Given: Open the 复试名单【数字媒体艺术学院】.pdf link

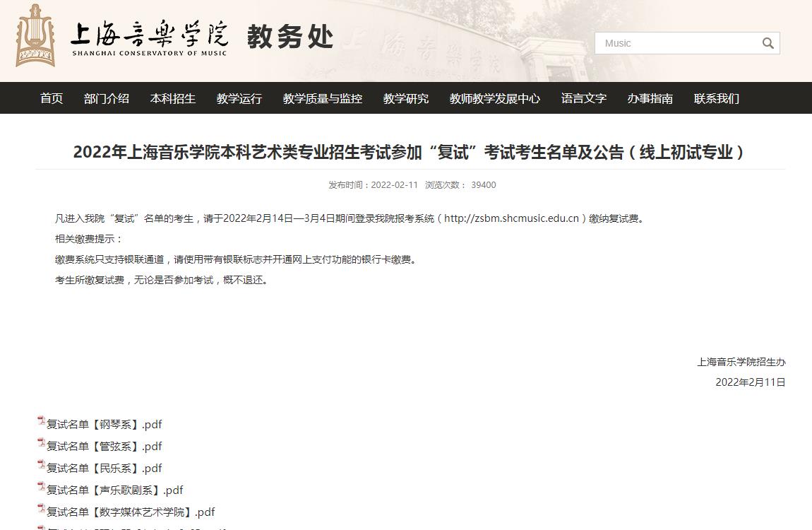Looking at the screenshot, I should click(x=131, y=512).
